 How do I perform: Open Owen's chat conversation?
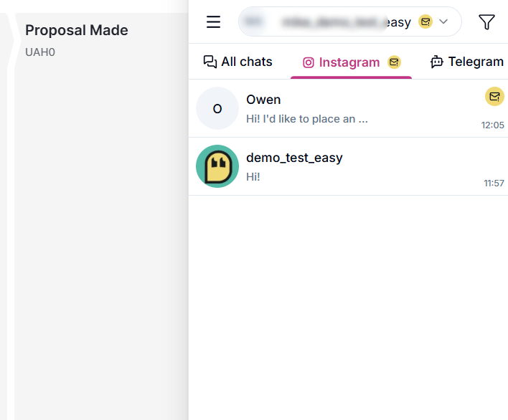pos(348,108)
